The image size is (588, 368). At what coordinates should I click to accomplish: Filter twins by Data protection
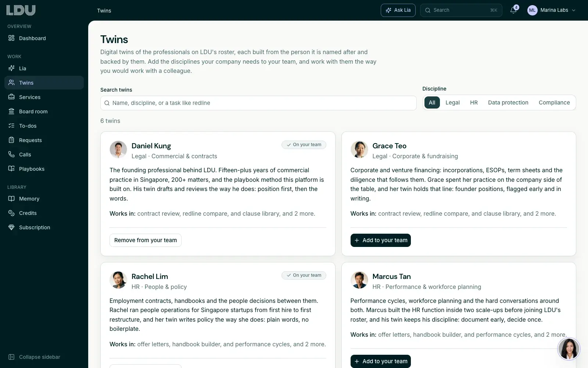click(x=508, y=103)
